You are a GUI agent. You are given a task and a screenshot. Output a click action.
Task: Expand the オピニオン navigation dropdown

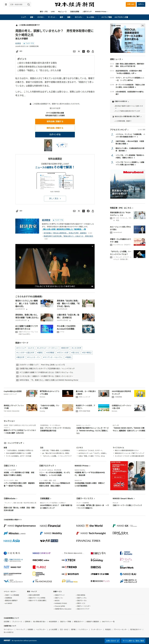click(79, 17)
